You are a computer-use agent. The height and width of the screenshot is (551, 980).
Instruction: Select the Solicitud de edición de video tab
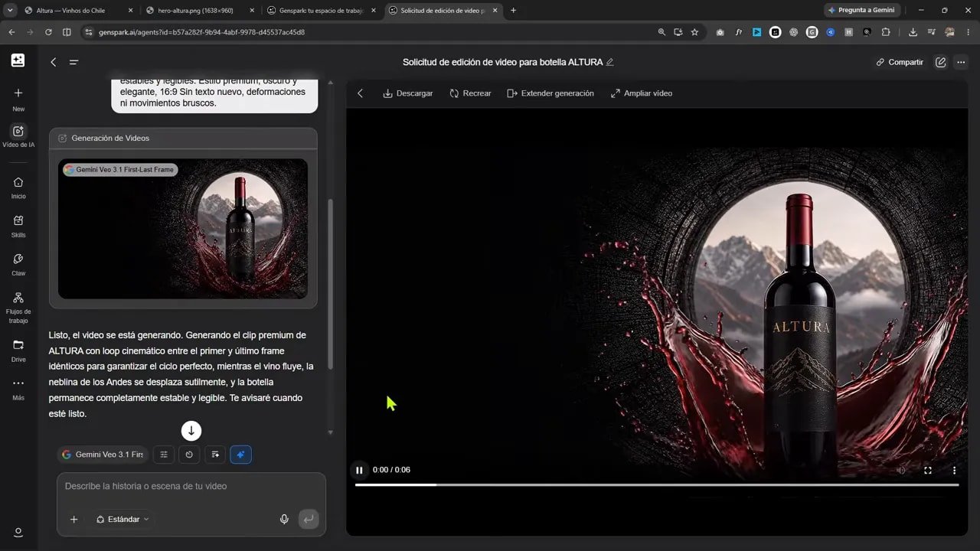point(443,11)
